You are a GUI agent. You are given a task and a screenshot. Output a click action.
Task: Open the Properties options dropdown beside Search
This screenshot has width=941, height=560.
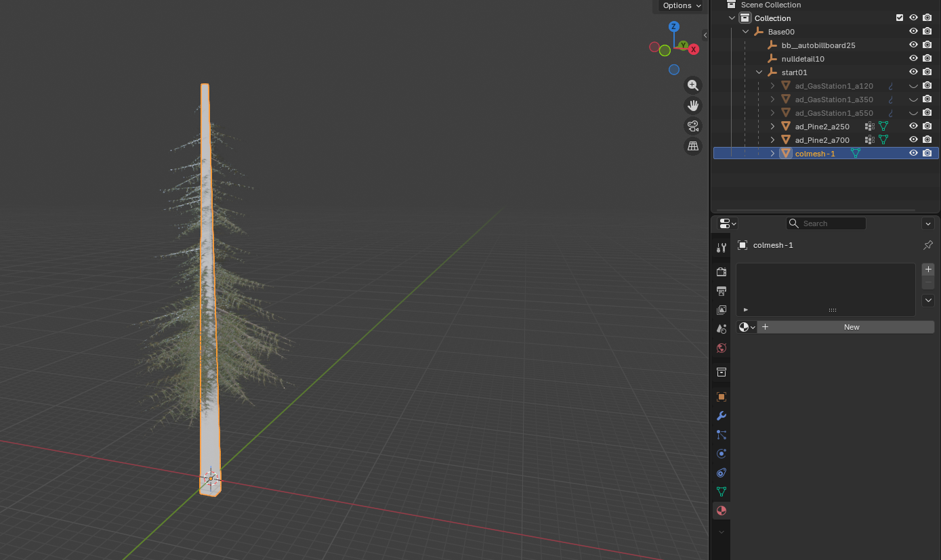coord(928,223)
